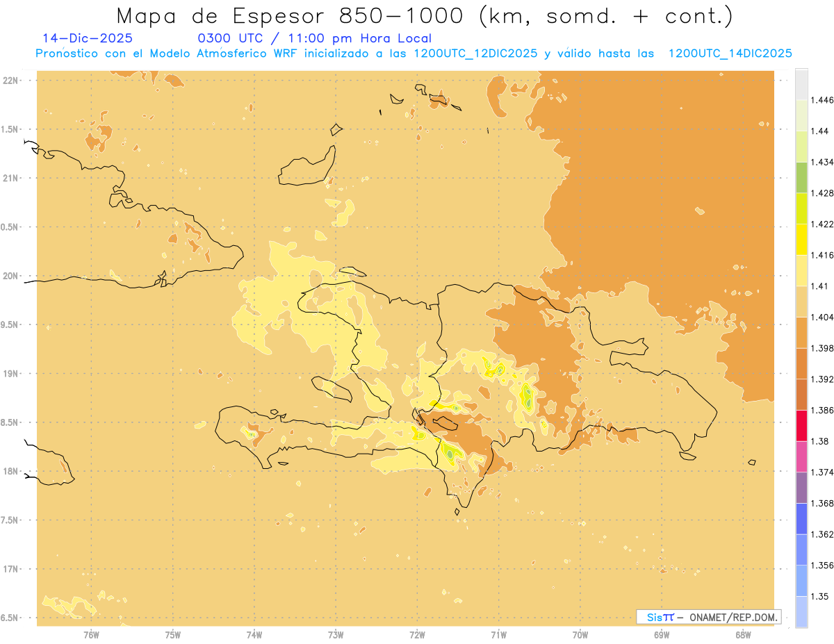Pick the green colorbar swatch between 1.428 and 1.434
The width and height of the screenshot is (834, 644).
point(801,178)
